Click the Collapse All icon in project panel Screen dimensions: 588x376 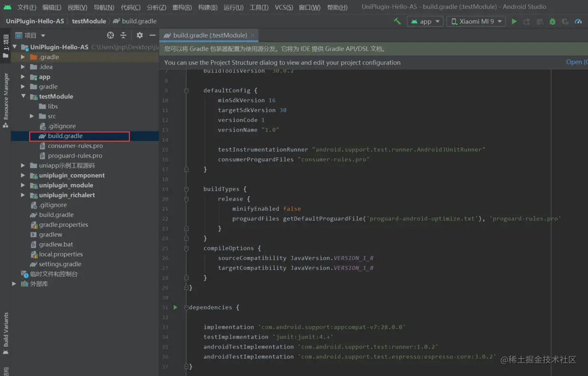tap(123, 35)
